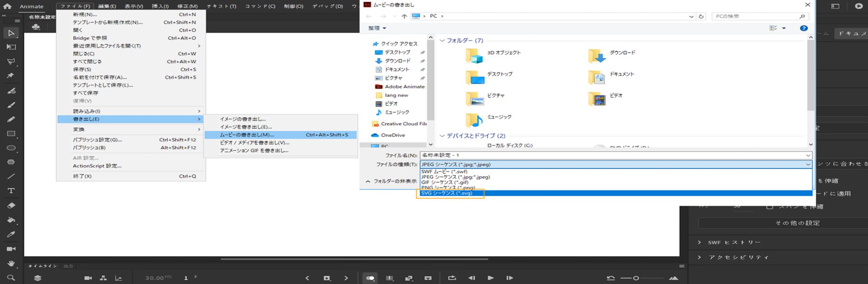Viewport: 868px width, 284px height.
Task: Select Creative Cloud Files in navigation pane
Action: [399, 124]
